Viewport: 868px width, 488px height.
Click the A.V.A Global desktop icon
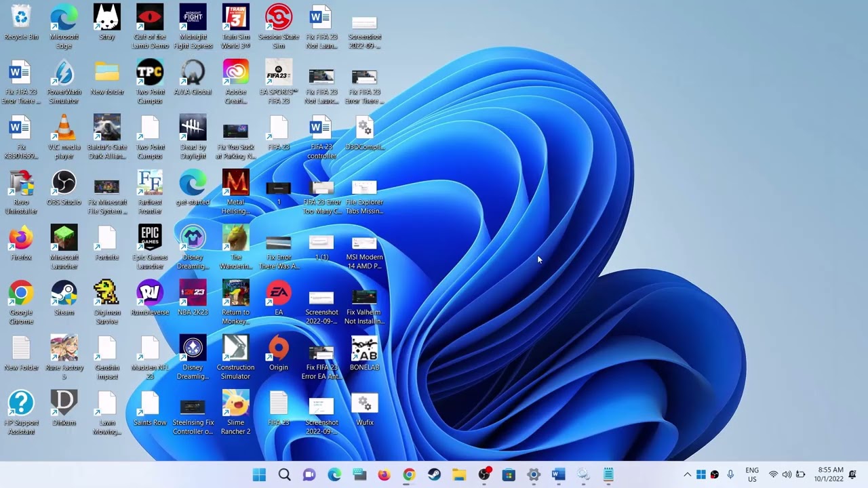pyautogui.click(x=193, y=77)
